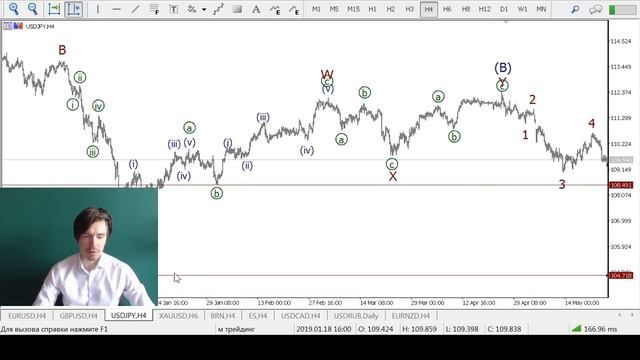Select the gray rectangle shape tool
Screen dimensions: 640x360
coord(237,9)
